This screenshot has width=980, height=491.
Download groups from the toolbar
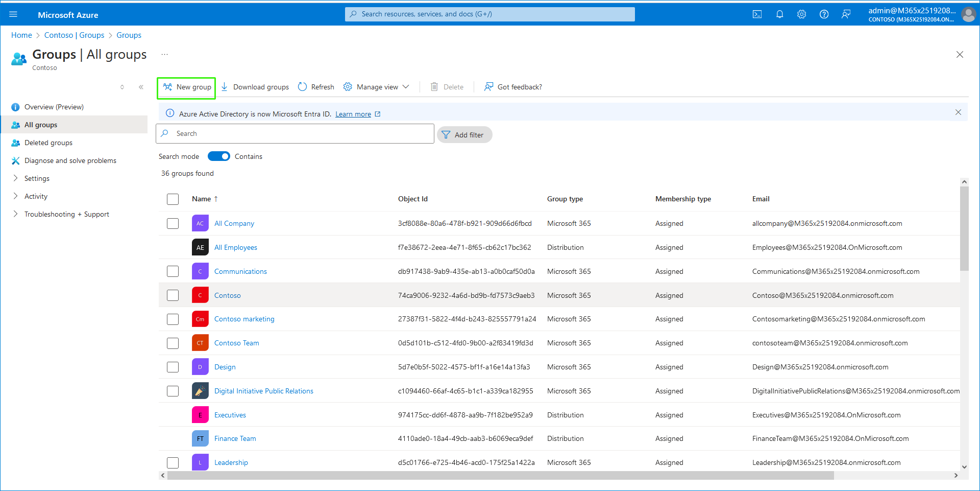click(255, 87)
